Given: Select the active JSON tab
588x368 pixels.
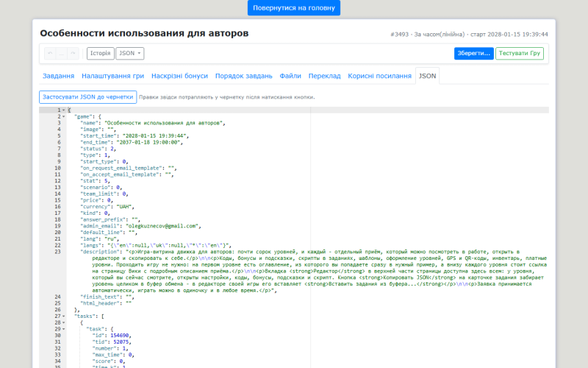Looking at the screenshot, I should click(428, 76).
